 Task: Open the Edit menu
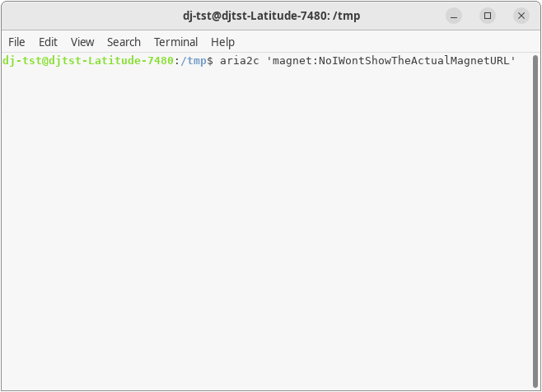(48, 42)
